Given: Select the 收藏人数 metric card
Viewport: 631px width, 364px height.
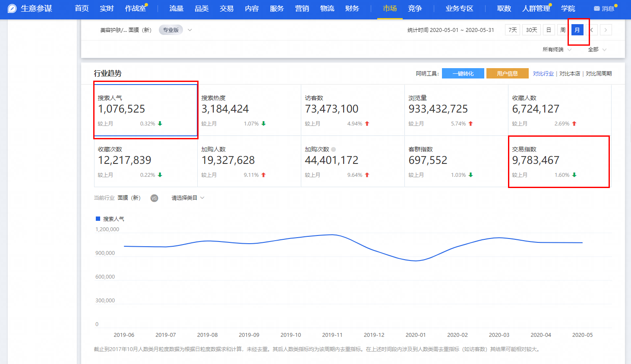Looking at the screenshot, I should [x=560, y=110].
